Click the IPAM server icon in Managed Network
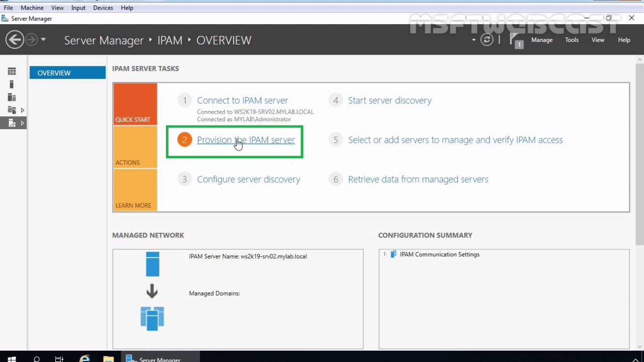The width and height of the screenshot is (644, 362). [152, 264]
